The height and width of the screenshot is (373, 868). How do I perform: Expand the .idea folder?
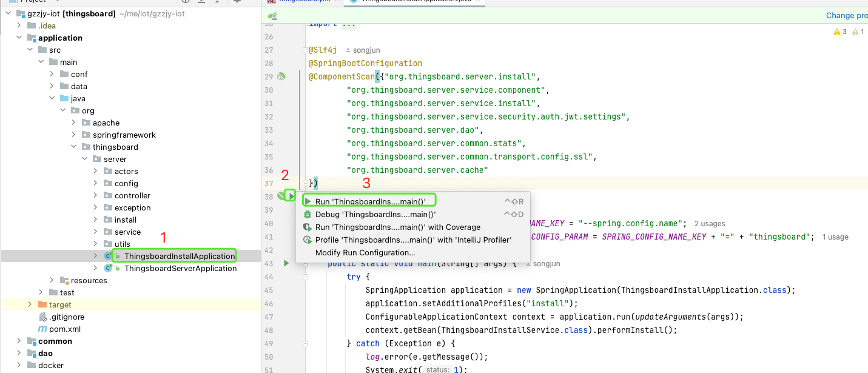(x=19, y=25)
